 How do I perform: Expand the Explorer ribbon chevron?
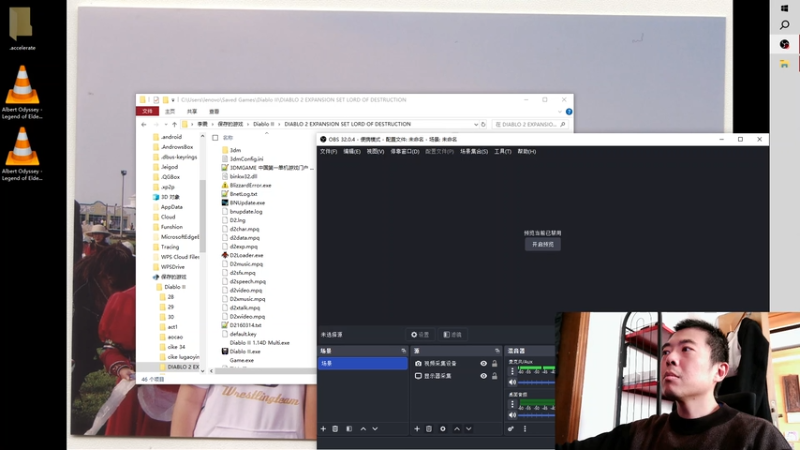[x=560, y=111]
